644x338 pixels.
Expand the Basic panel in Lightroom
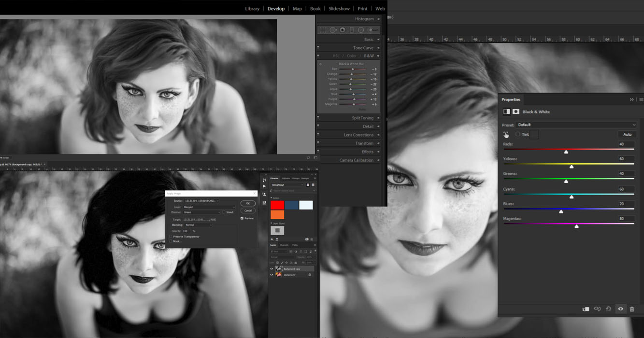pos(378,40)
